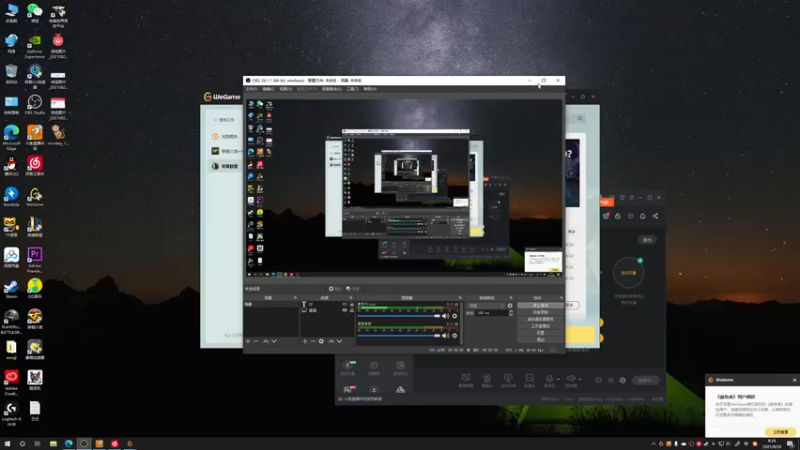Open the View (视图) menu in OBS

[x=286, y=89]
